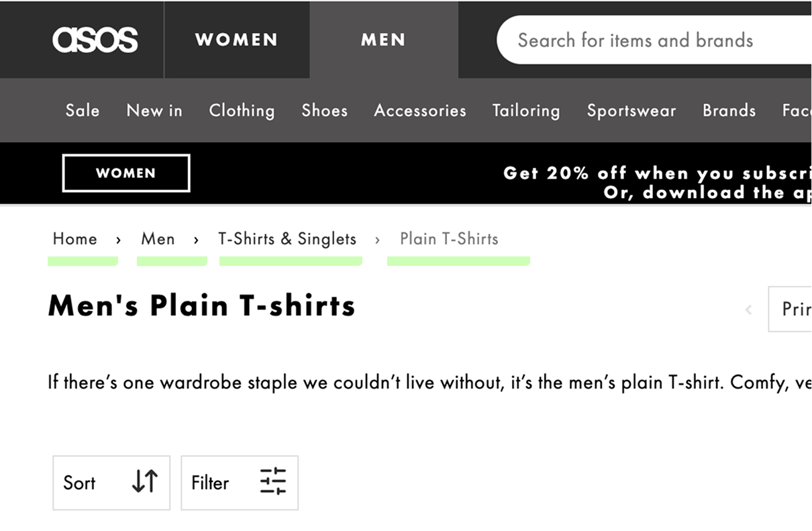
Task: Open T-Shirts & Singlets breadcrumb
Action: (287, 239)
